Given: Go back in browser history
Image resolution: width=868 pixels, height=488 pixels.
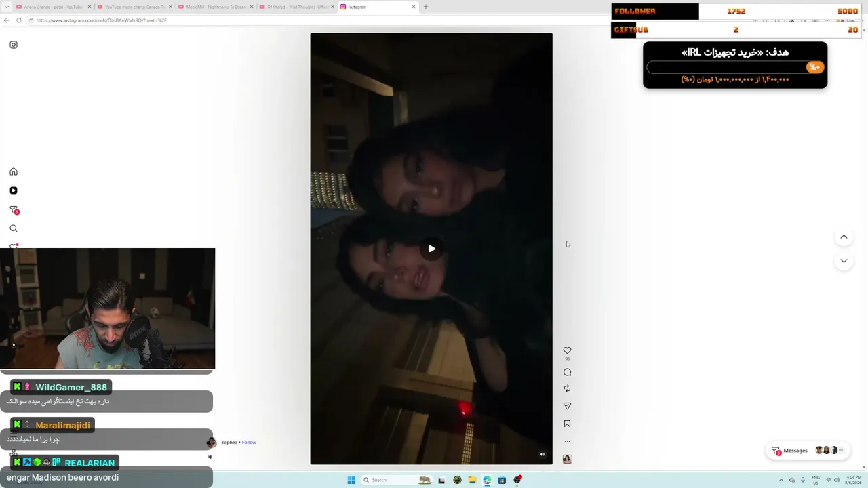Looking at the screenshot, I should pos(7,20).
